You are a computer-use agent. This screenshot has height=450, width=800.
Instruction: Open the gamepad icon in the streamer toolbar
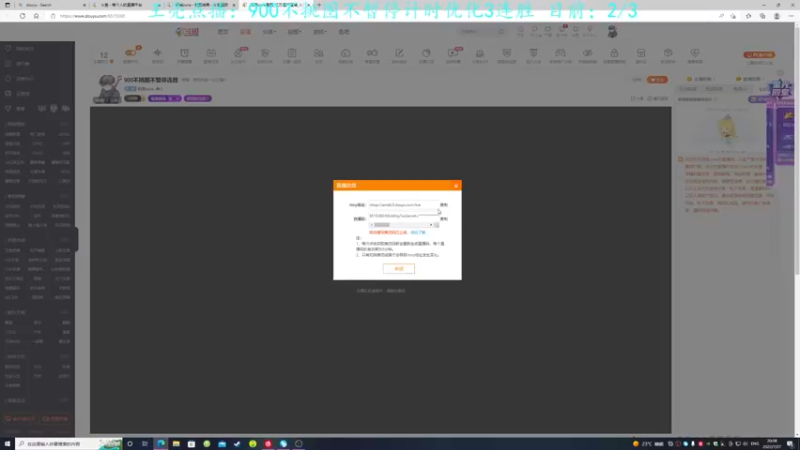coord(560,53)
